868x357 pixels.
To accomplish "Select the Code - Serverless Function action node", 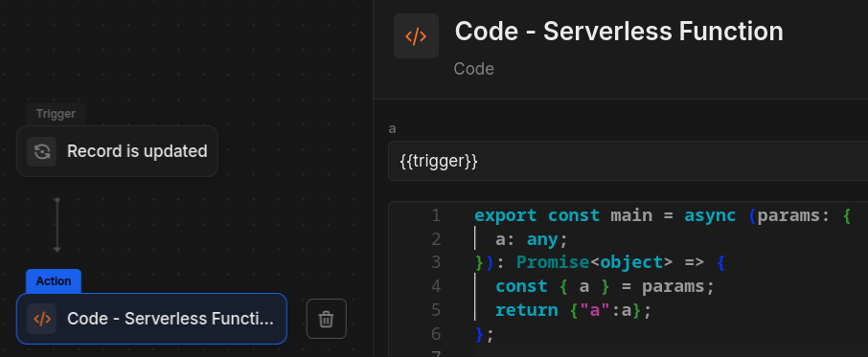I will 151,319.
